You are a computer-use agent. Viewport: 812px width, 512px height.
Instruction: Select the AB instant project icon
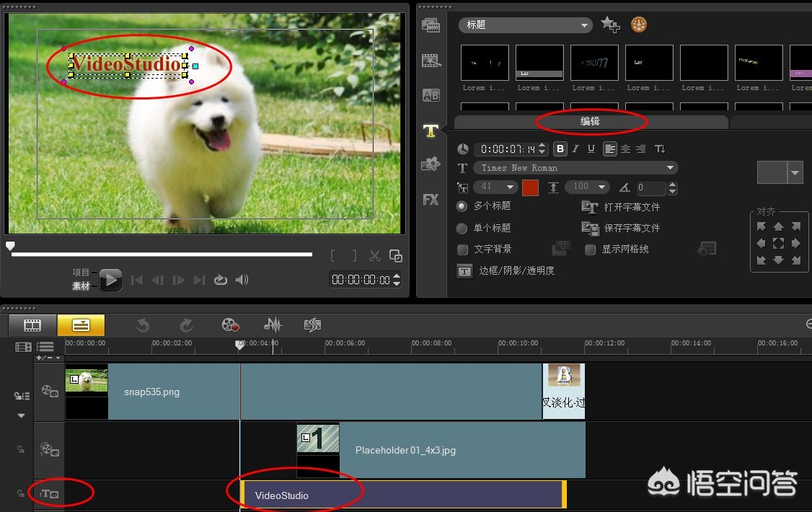point(431,95)
